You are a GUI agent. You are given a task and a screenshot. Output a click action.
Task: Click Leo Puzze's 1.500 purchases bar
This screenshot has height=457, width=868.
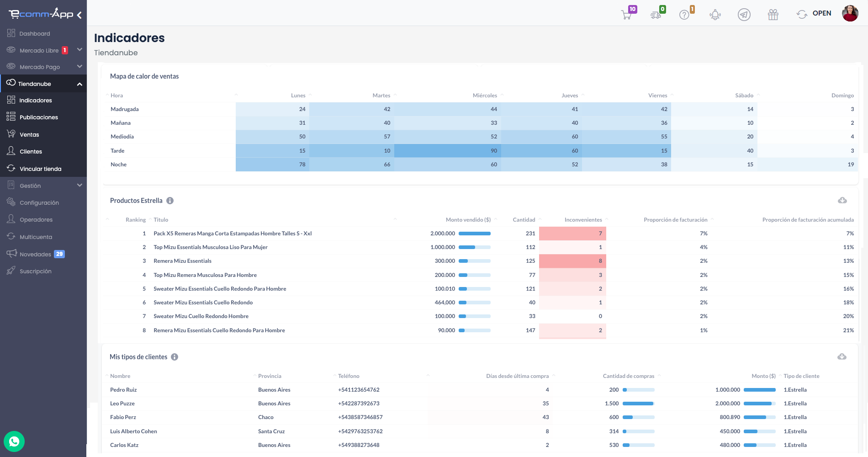tap(639, 404)
